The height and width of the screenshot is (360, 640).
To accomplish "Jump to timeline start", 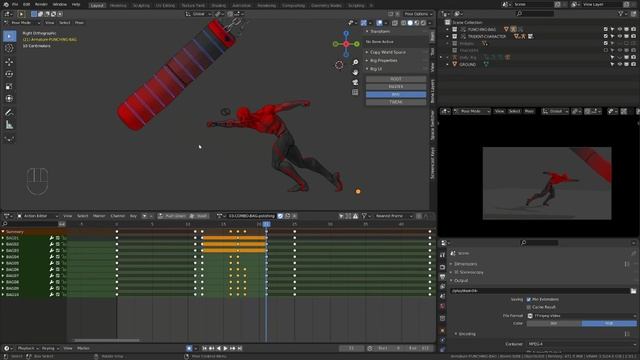I will coord(204,348).
